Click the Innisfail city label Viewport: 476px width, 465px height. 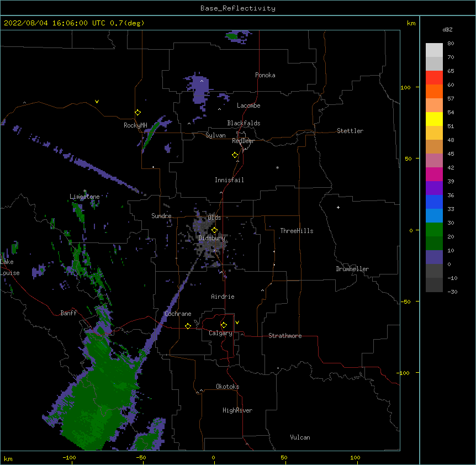coord(229,180)
